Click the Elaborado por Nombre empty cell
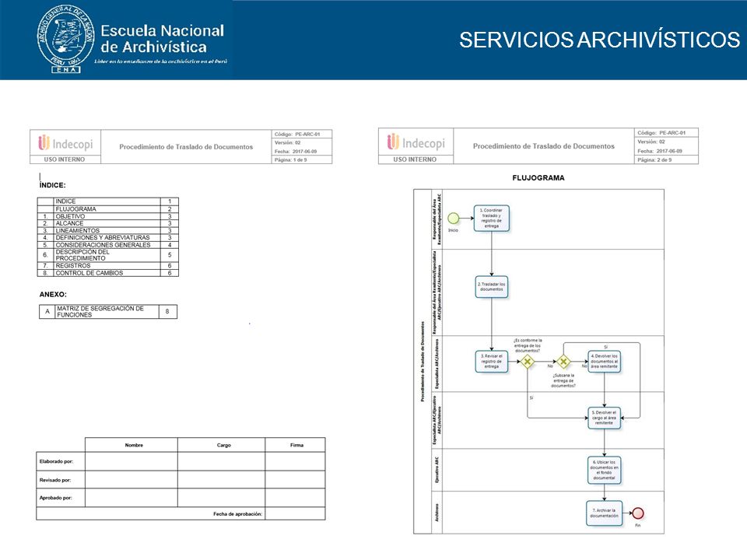 point(132,461)
